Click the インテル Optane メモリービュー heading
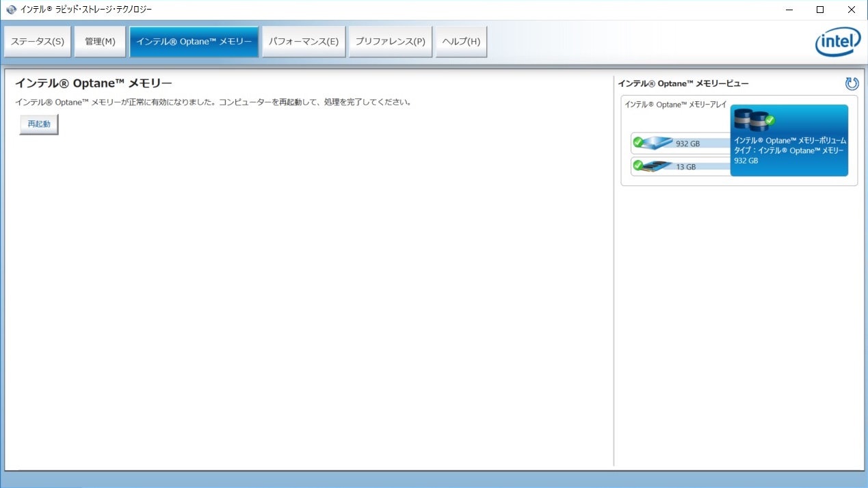This screenshot has width=868, height=488. pos(683,83)
